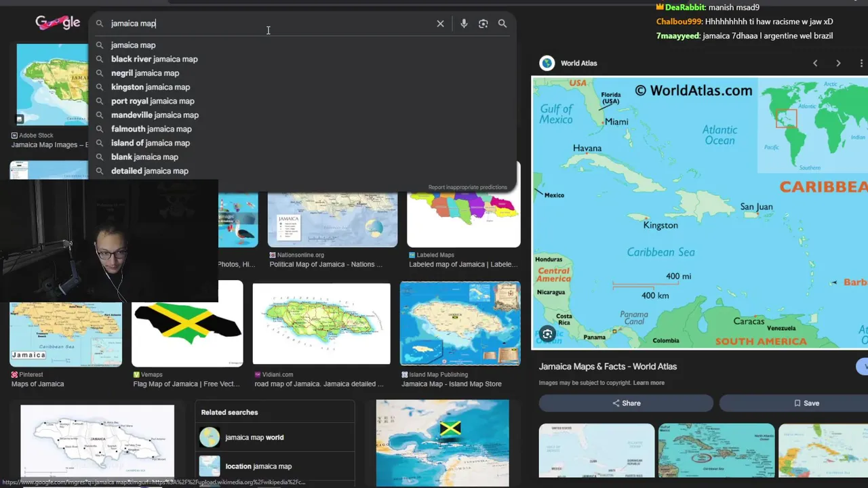Open the blank outline Jamaica map thumbnail
The image size is (868, 488).
coord(97,442)
